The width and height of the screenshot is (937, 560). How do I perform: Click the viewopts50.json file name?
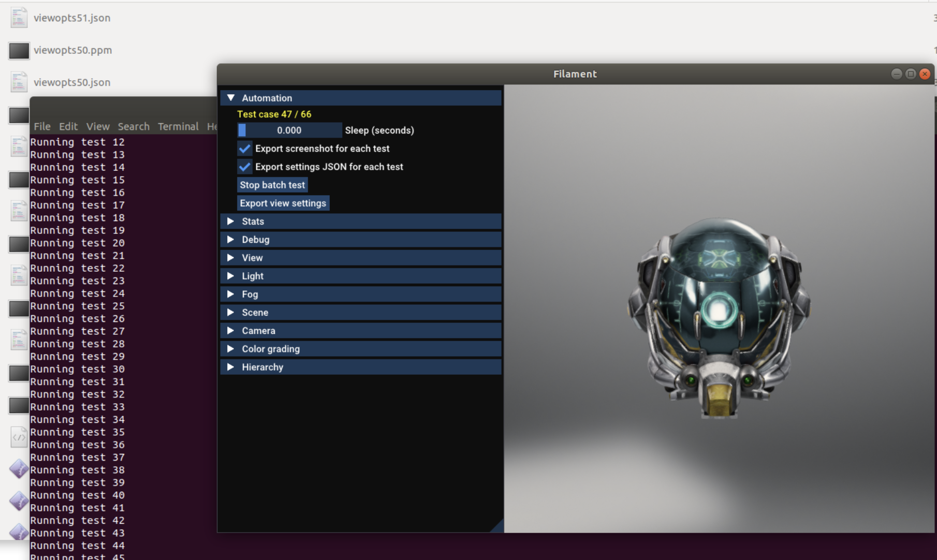click(72, 82)
